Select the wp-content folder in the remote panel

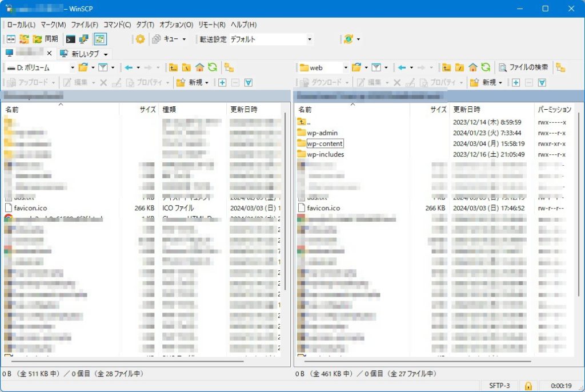coord(324,143)
